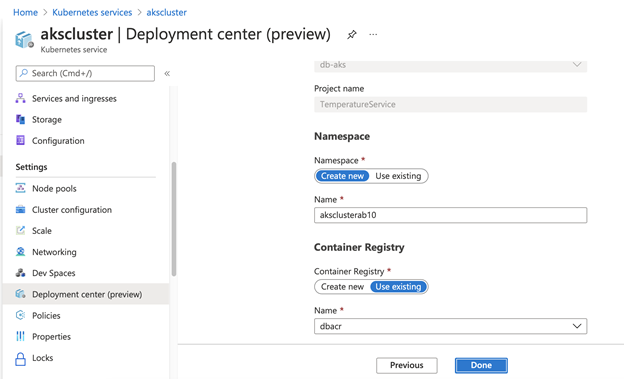Screen dimensions: 624x379
Task: Click the Locks padlock icon
Action: tap(20, 359)
